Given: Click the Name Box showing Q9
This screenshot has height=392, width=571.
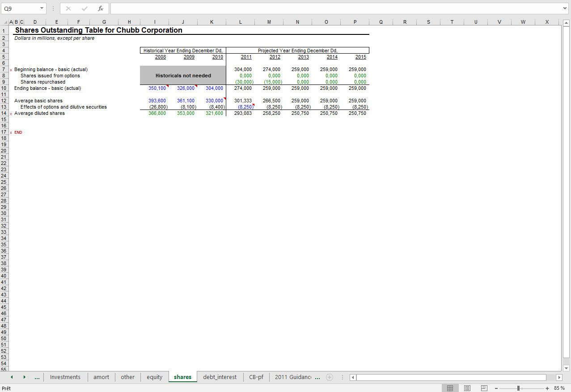Looking at the screenshot, I should pos(20,8).
